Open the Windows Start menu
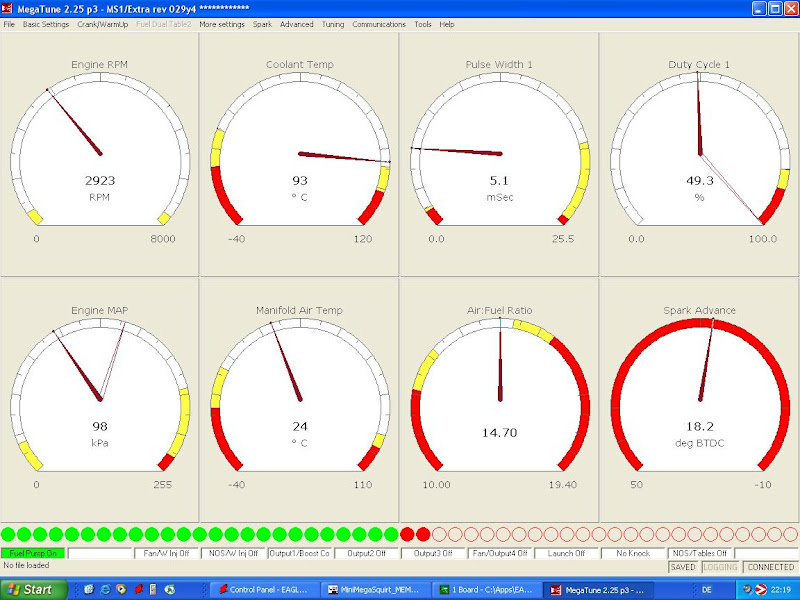 (34, 590)
